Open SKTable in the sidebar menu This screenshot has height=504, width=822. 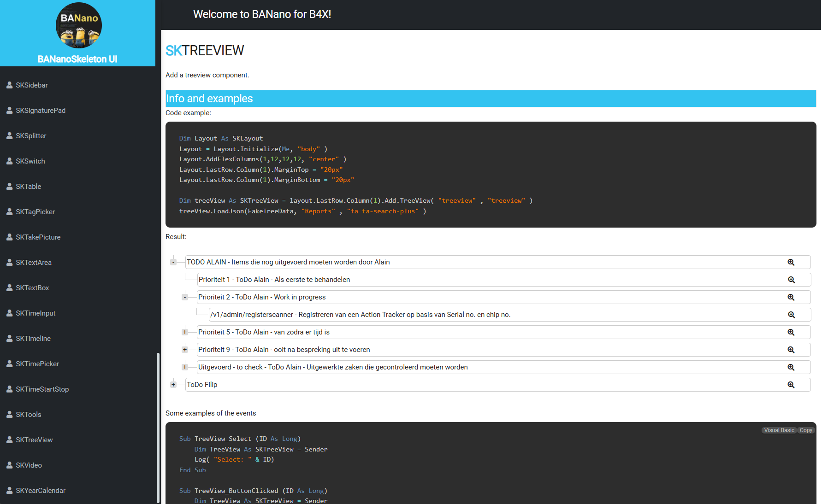pos(29,187)
